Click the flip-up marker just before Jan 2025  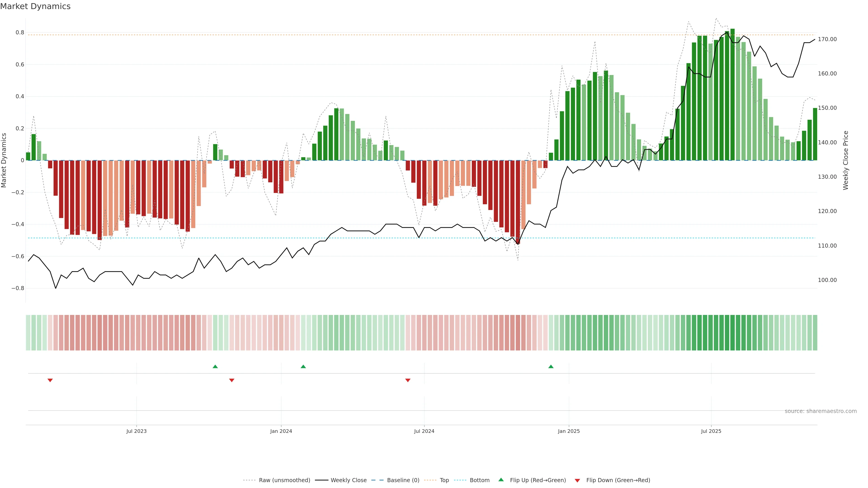[x=551, y=366]
